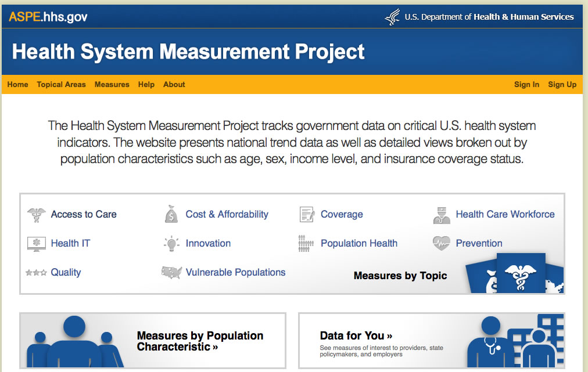This screenshot has height=372, width=588.
Task: Open Measures by Population Characteristic link
Action: point(200,341)
